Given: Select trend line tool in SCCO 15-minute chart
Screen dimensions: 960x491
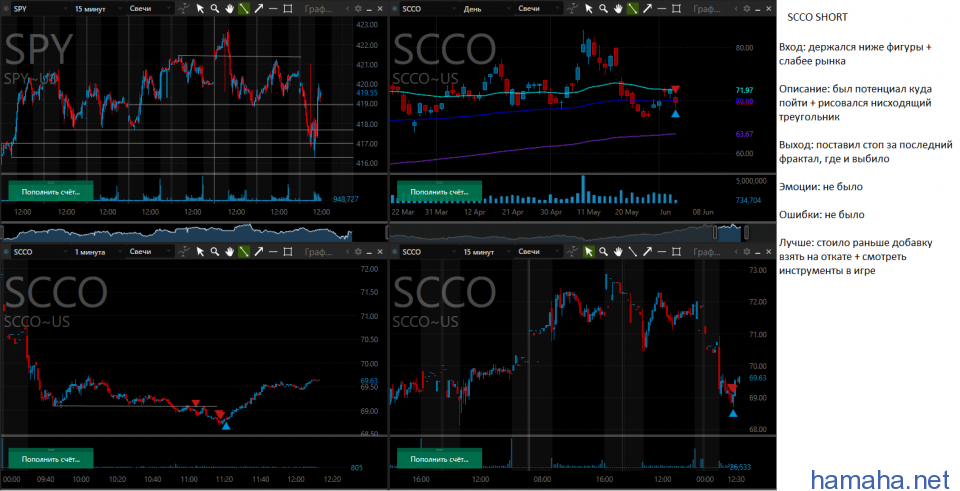Looking at the screenshot, I should point(632,251).
